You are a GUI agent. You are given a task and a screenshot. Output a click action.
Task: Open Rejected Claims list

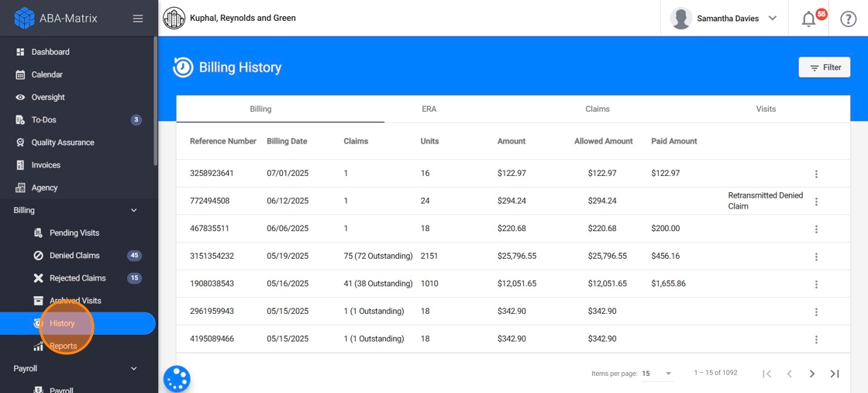point(77,278)
